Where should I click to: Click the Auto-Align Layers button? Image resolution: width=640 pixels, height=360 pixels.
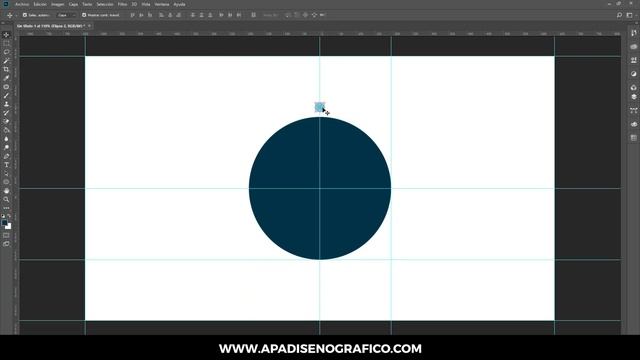(x=253, y=15)
